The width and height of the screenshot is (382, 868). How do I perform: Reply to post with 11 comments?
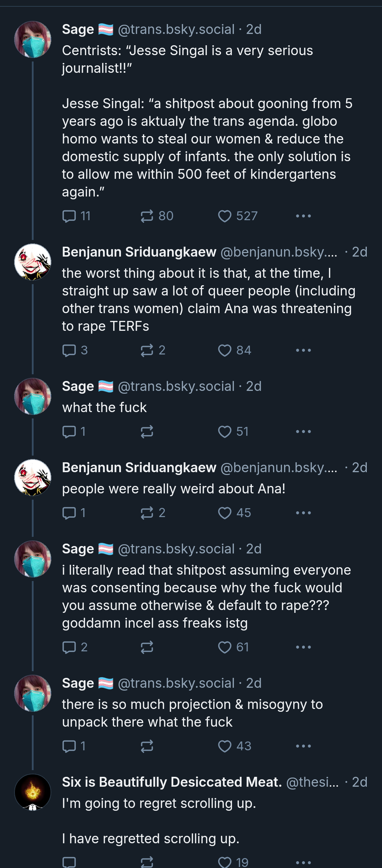69,216
